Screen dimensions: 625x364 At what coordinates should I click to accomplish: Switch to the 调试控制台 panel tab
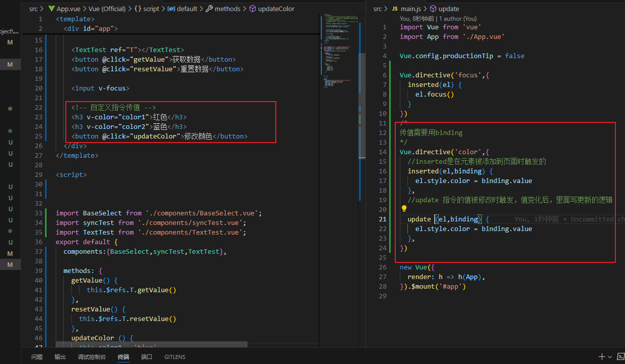pos(92,357)
